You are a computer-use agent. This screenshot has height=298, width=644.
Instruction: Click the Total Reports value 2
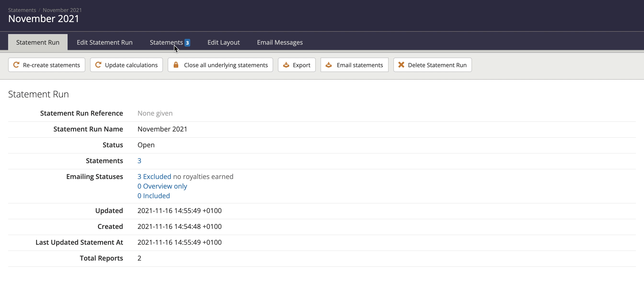pyautogui.click(x=139, y=258)
